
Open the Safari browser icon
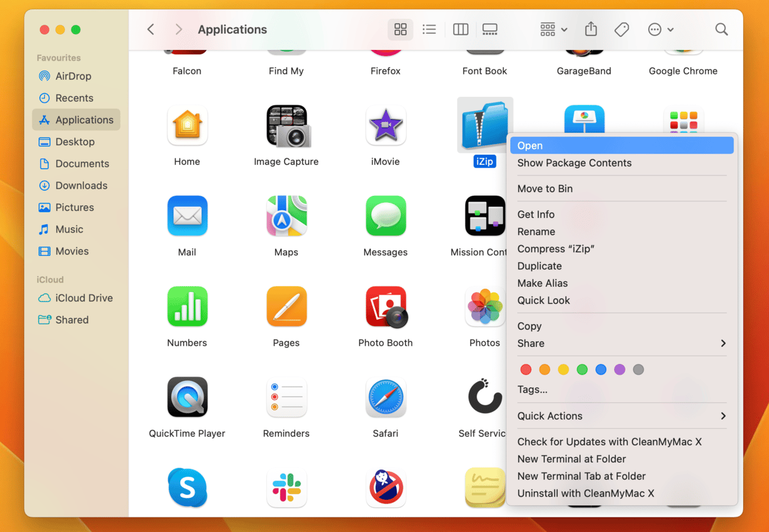(386, 397)
